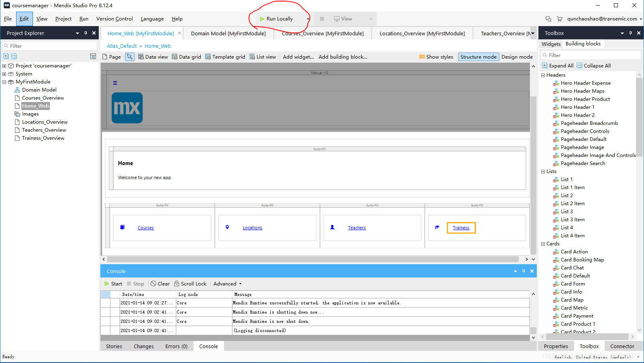
Task: Switch to Design mode
Action: click(517, 57)
